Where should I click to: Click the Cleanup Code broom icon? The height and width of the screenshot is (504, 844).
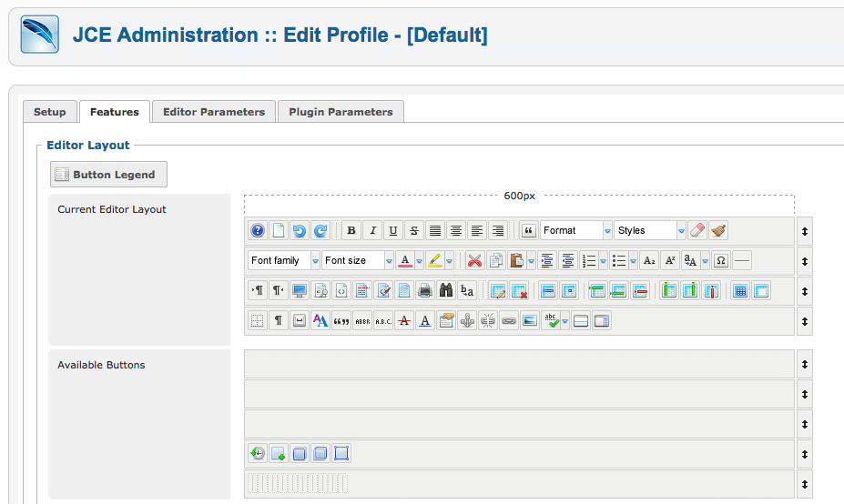coord(718,231)
